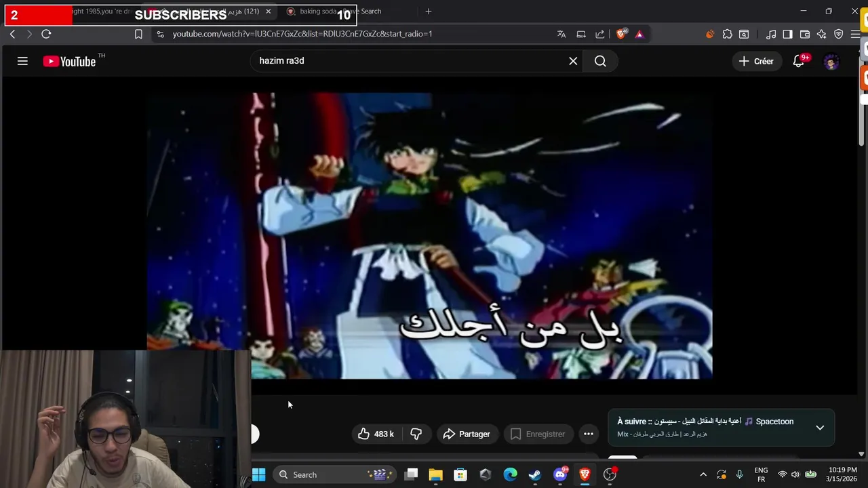Show hidden system tray icons
The width and height of the screenshot is (868, 488).
(x=703, y=474)
